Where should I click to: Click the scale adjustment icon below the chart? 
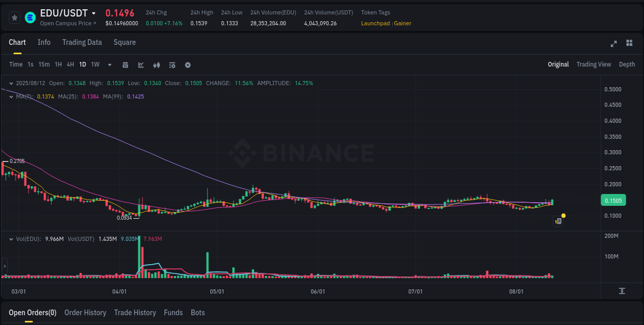tap(622, 291)
